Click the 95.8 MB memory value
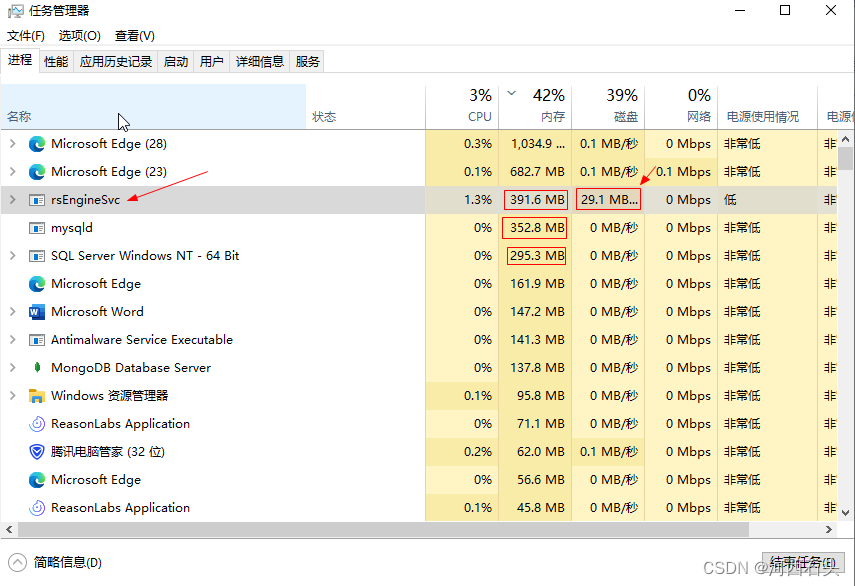Screen dimensions: 855x586 540,396
